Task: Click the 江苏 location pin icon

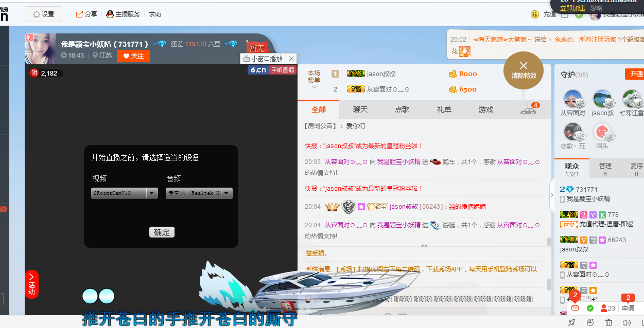Action: tap(95, 56)
